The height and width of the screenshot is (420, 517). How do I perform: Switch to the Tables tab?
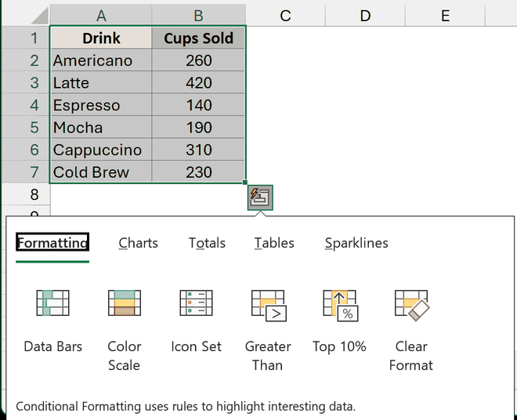coord(274,243)
